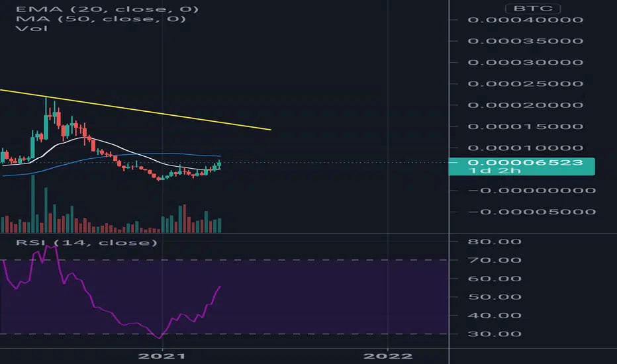Image resolution: width=617 pixels, height=364 pixels.
Task: Click the RSI 80.00 scale label
Action: click(x=495, y=242)
